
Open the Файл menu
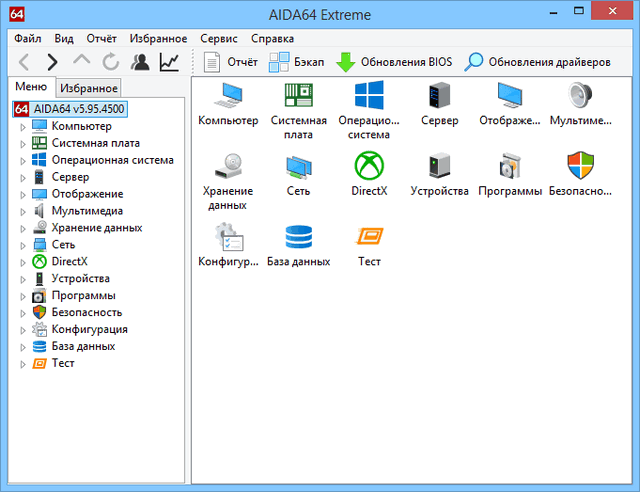(27, 38)
